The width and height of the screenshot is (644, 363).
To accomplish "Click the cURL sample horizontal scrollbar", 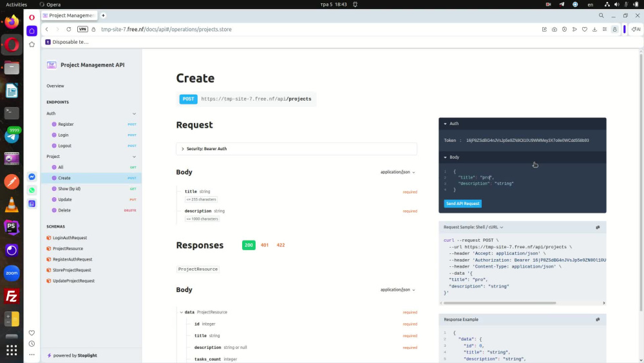I will tap(500, 303).
